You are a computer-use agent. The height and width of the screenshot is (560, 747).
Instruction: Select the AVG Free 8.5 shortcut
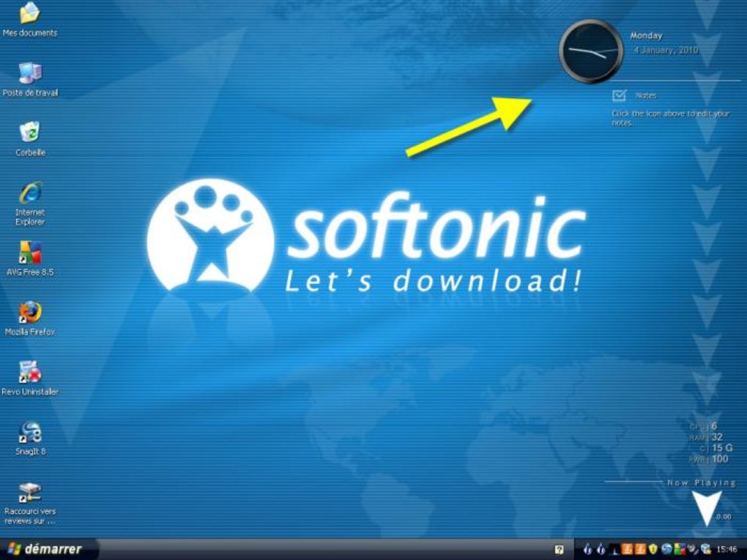(x=30, y=253)
